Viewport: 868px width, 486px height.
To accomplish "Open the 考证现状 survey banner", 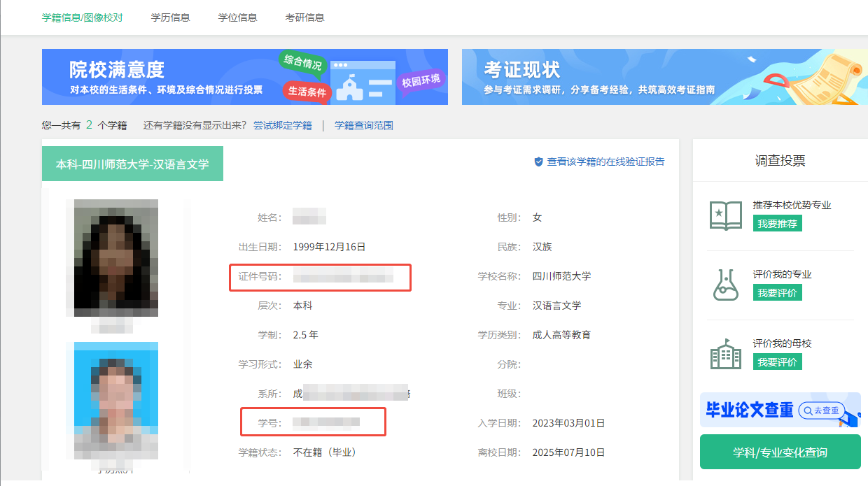I will [x=664, y=77].
